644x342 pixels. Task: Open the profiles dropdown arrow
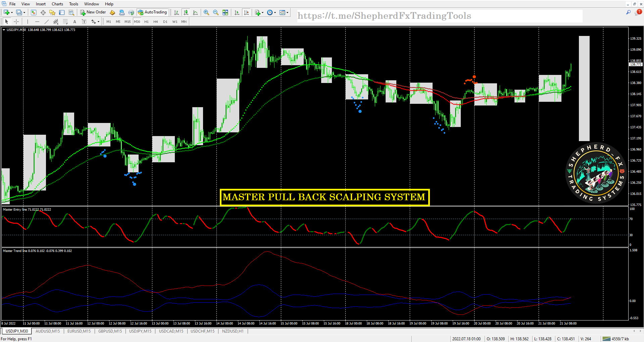coord(24,12)
